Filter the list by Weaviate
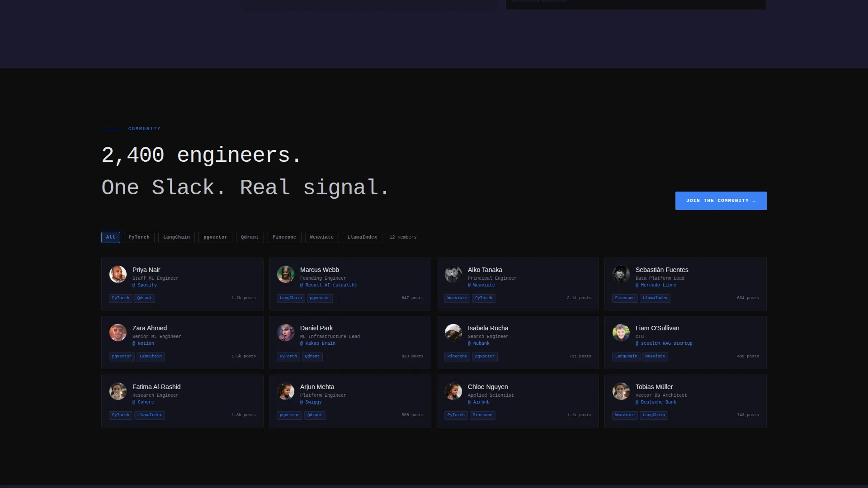This screenshot has width=868, height=488. [322, 237]
